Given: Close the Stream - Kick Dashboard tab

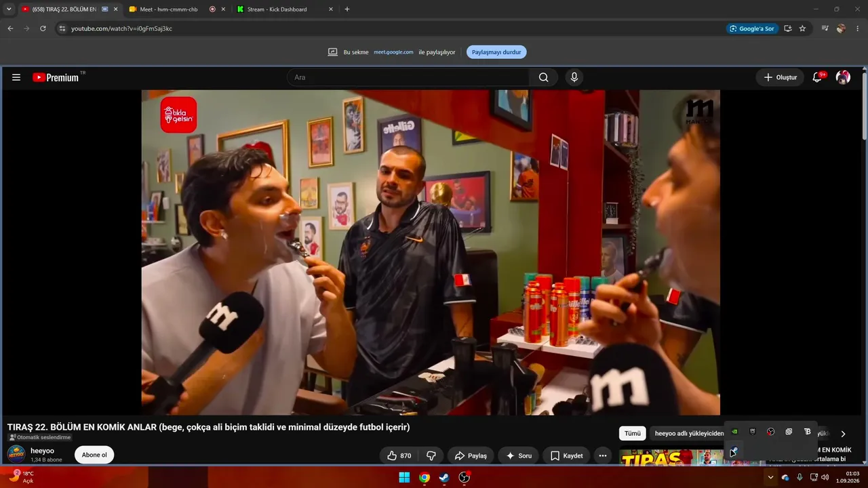Looking at the screenshot, I should click(x=331, y=9).
